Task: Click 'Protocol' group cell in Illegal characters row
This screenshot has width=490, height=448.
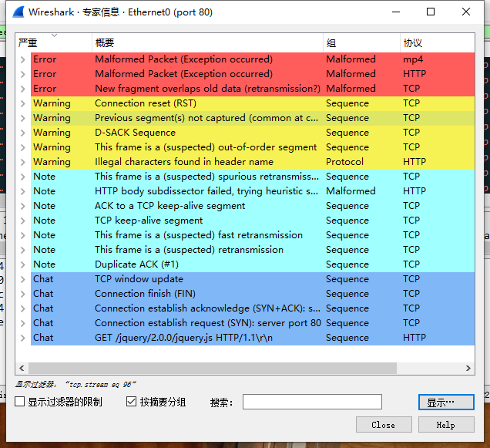Action: click(344, 162)
